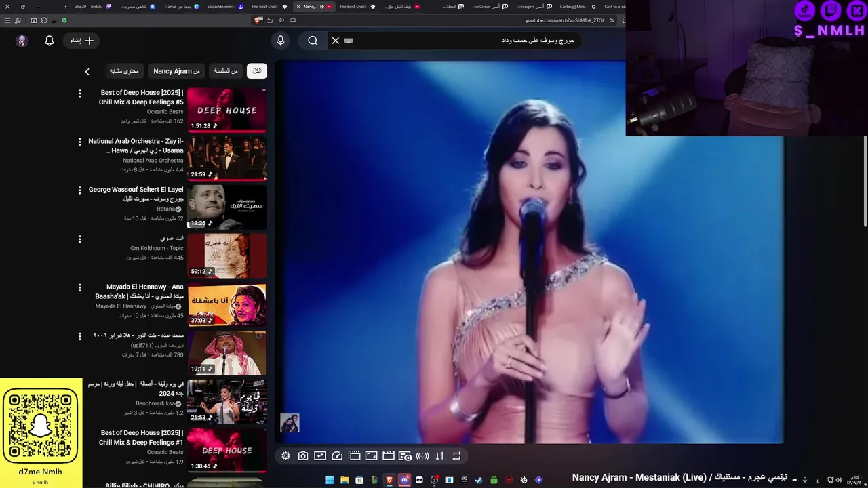Image resolution: width=868 pixels, height=488 pixels.
Task: Select the الكل filter chip
Action: [256, 70]
